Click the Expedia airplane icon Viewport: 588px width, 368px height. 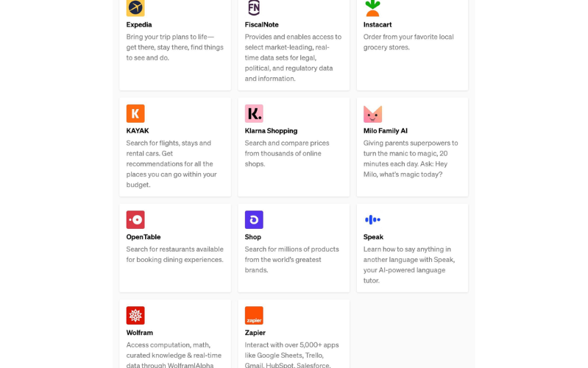(135, 8)
